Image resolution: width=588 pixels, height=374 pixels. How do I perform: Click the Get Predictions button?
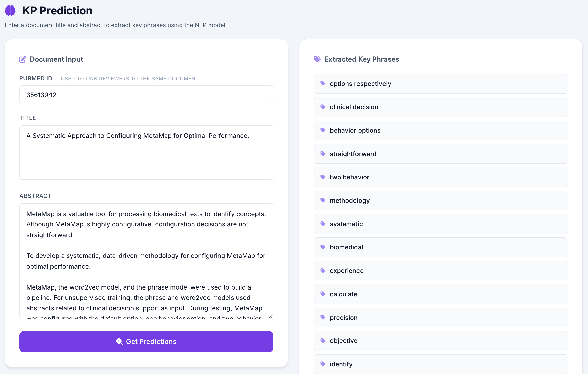click(146, 342)
